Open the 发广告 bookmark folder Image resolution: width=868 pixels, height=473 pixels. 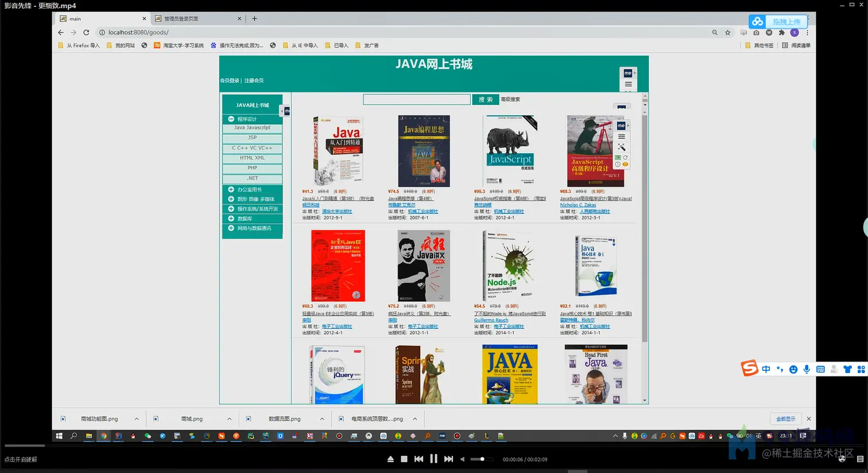pos(367,45)
